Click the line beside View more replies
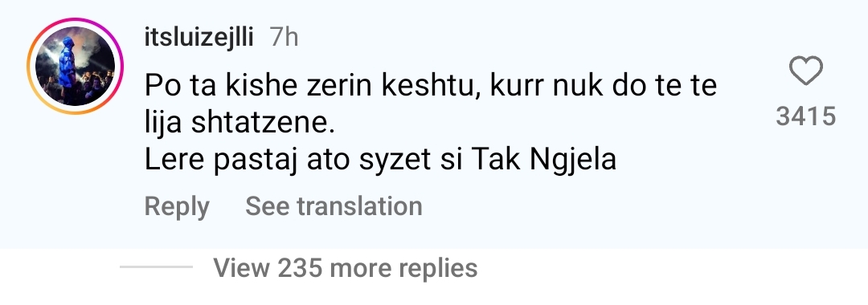The height and width of the screenshot is (305, 868). [156, 266]
